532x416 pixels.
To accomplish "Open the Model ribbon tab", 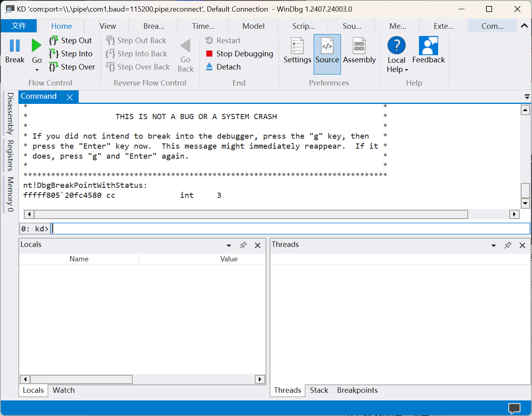I will tap(254, 26).
